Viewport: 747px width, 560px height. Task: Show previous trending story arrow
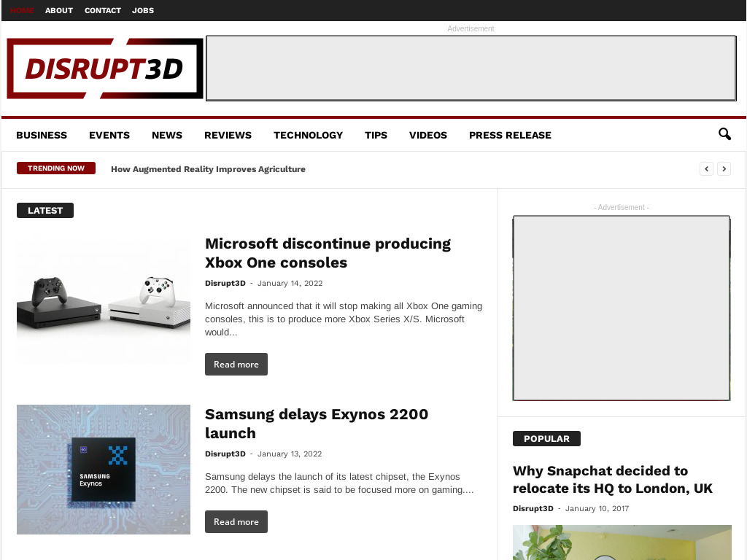pyautogui.click(x=706, y=169)
